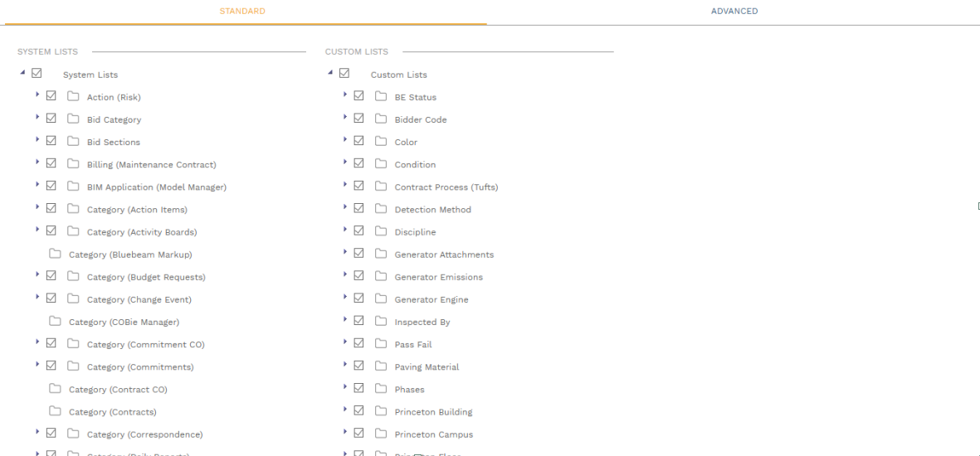Screen dimensions: 980x456
Task: Click the folder icon for Generator Engine
Action: coord(381,299)
